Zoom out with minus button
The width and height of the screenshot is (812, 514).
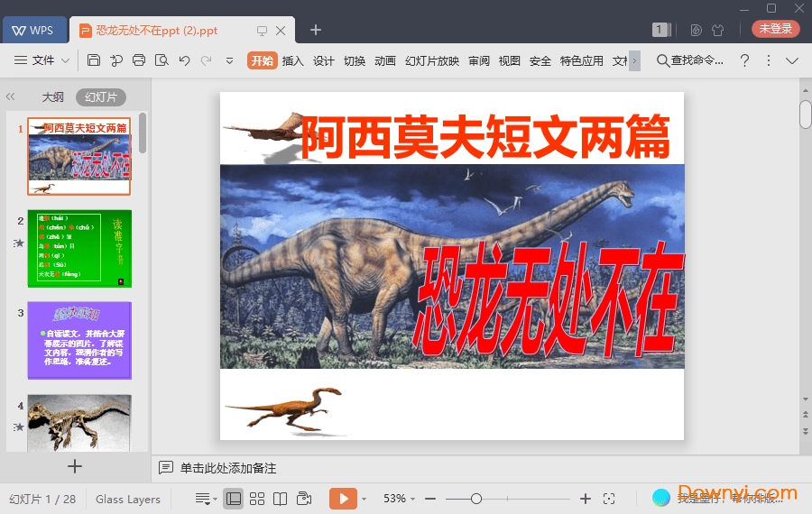click(x=430, y=499)
